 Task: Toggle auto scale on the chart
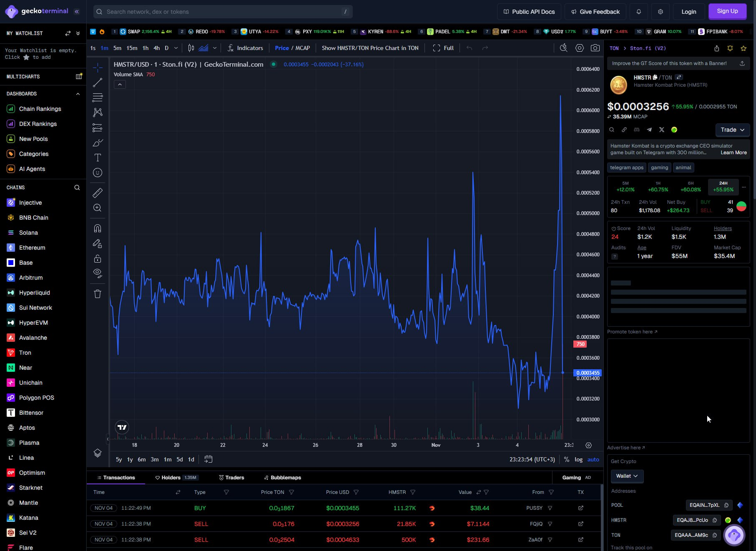tap(593, 459)
